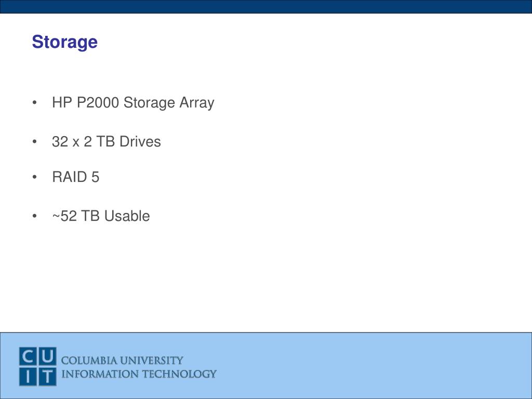Click the Information Technology text
Image resolution: width=532 pixels, height=399 pixels.
click(x=139, y=374)
